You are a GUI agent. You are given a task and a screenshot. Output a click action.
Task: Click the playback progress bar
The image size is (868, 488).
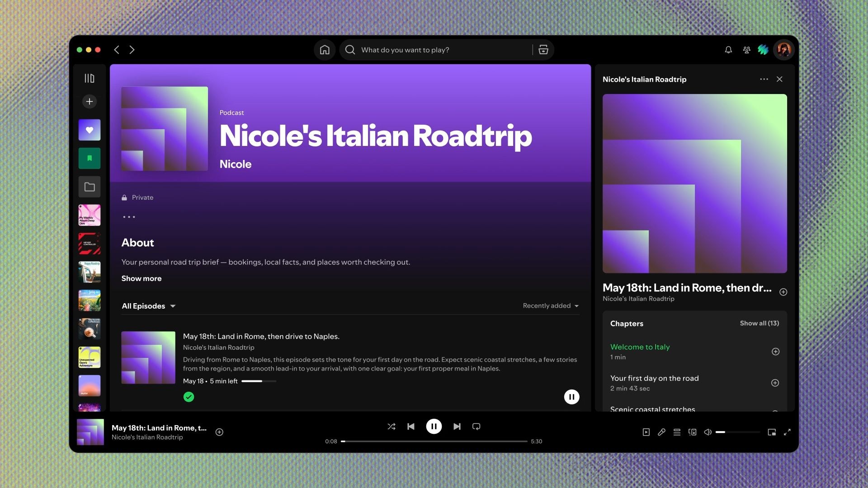point(434,441)
